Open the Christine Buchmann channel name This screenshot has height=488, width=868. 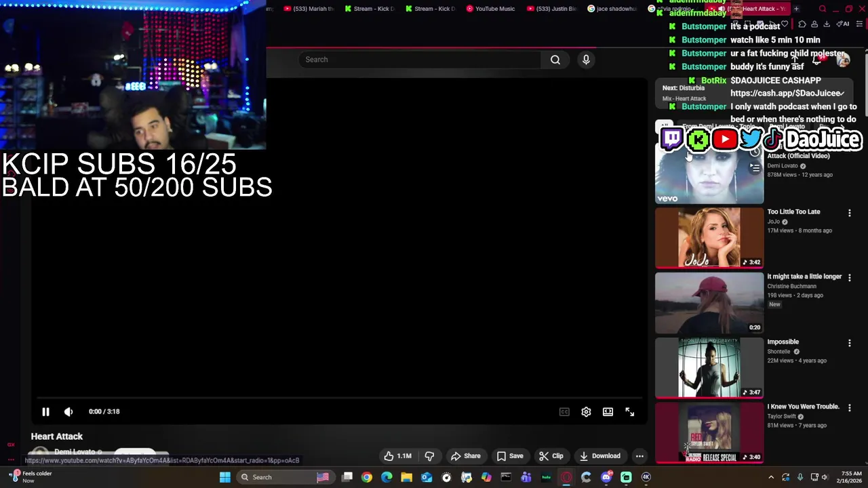pyautogui.click(x=791, y=287)
